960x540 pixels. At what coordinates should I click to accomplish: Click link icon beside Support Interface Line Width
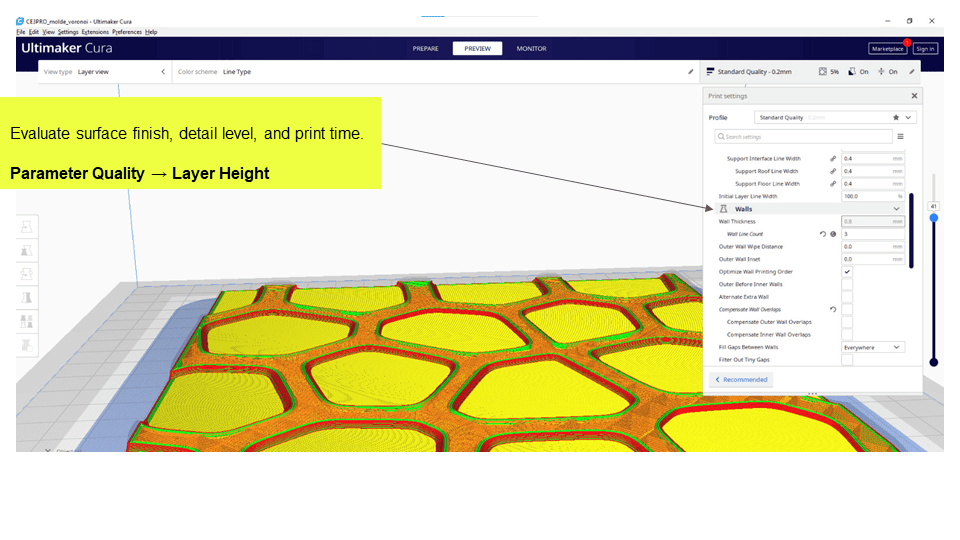833,158
